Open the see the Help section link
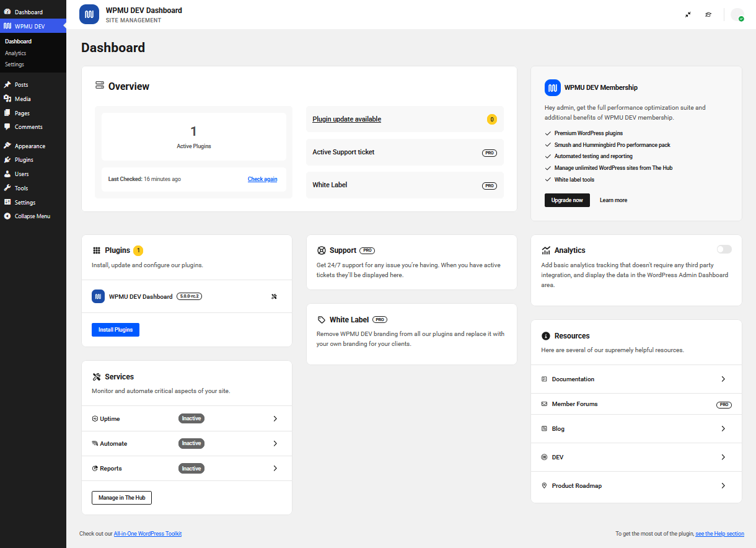 pos(720,533)
